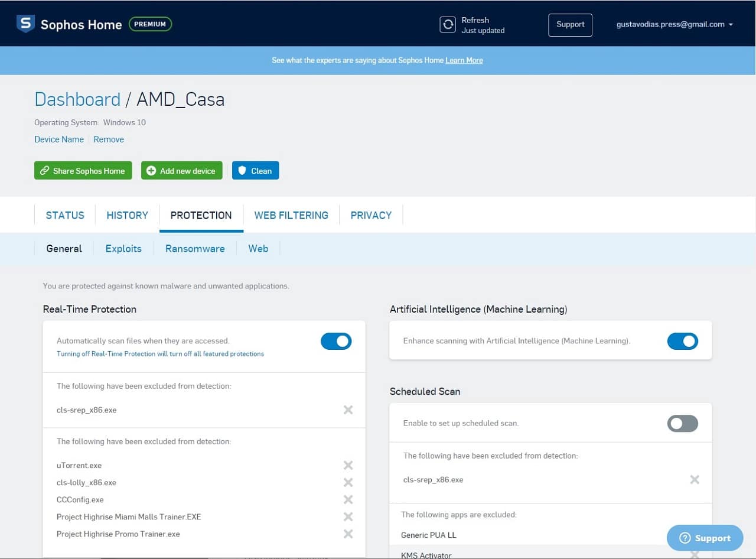Click the Refresh circular arrows icon
Viewport: 756px width, 559px height.
[x=448, y=24]
